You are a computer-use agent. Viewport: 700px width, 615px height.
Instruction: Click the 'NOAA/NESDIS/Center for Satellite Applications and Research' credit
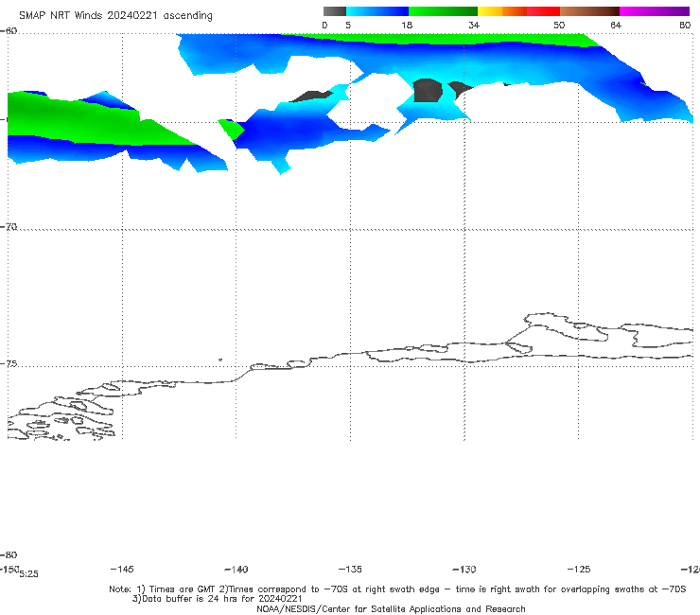coord(391,609)
